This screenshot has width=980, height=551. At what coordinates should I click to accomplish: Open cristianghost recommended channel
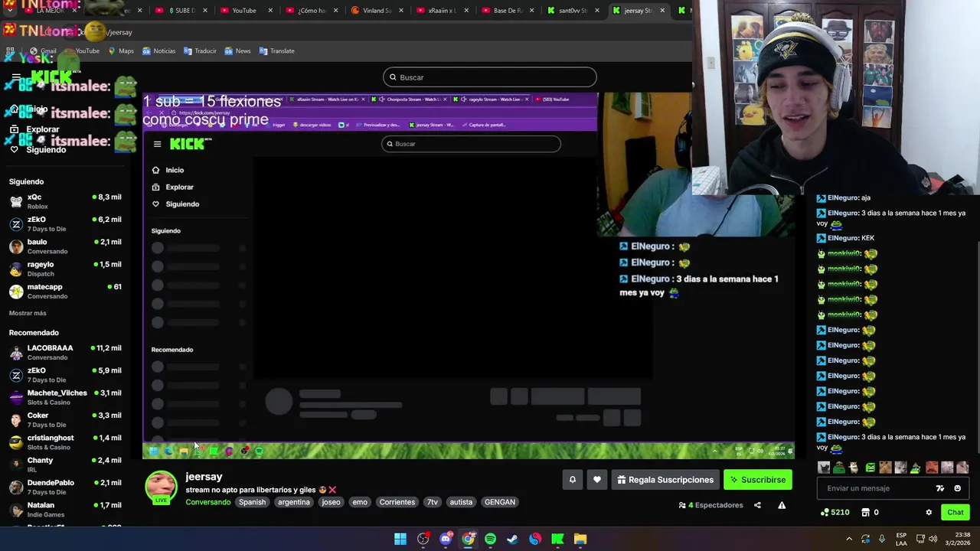[x=65, y=442]
